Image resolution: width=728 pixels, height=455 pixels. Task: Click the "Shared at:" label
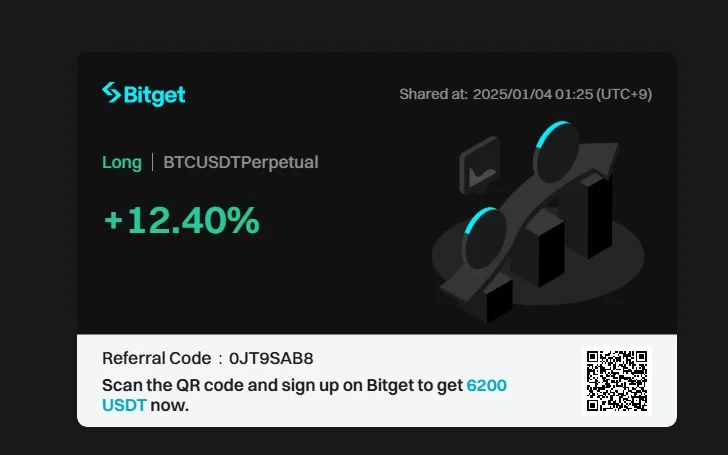433,94
